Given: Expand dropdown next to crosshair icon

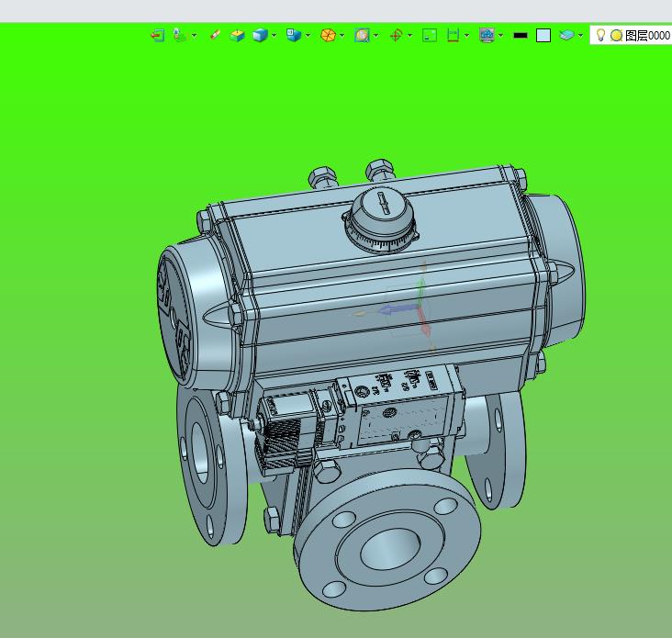Looking at the screenshot, I should pos(410,36).
